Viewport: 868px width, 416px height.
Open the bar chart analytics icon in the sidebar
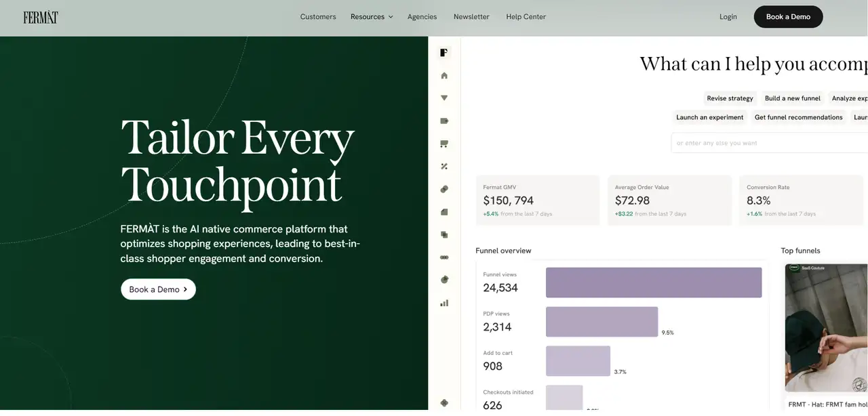444,303
